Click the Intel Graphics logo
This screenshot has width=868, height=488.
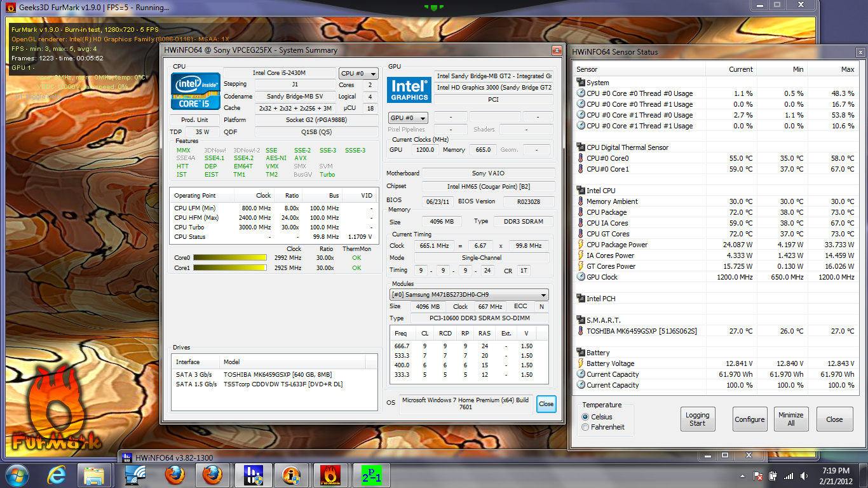pos(409,90)
